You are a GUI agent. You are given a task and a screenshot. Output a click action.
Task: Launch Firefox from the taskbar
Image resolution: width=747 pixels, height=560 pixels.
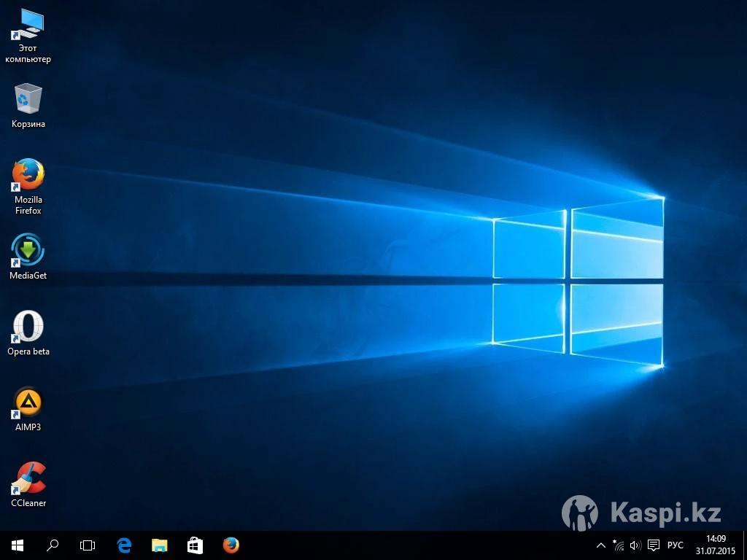coord(231,545)
